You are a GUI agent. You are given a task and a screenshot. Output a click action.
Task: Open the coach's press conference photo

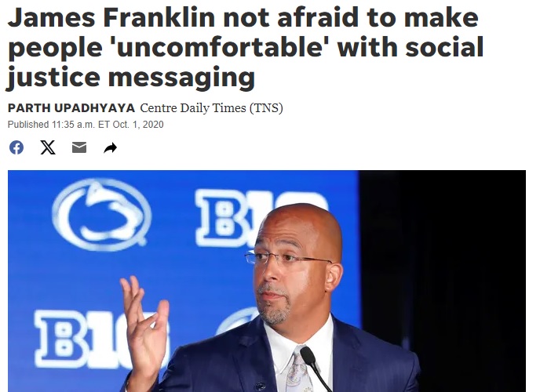click(x=267, y=281)
